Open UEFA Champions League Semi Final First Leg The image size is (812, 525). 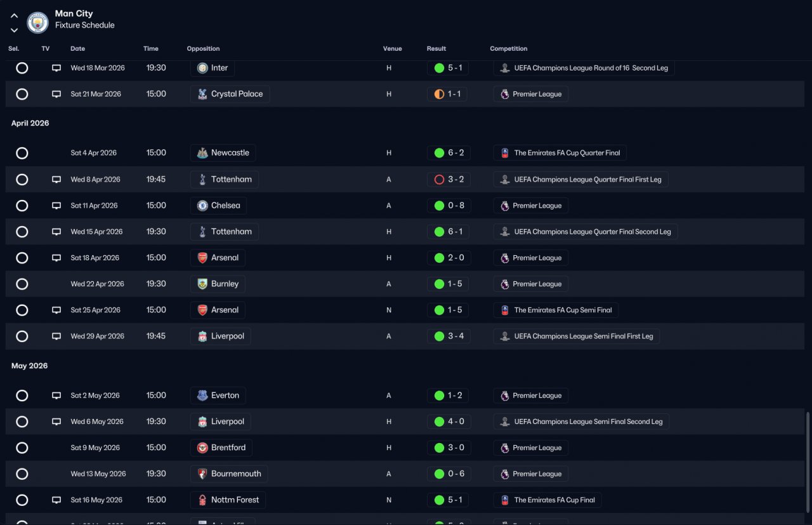[x=577, y=336]
